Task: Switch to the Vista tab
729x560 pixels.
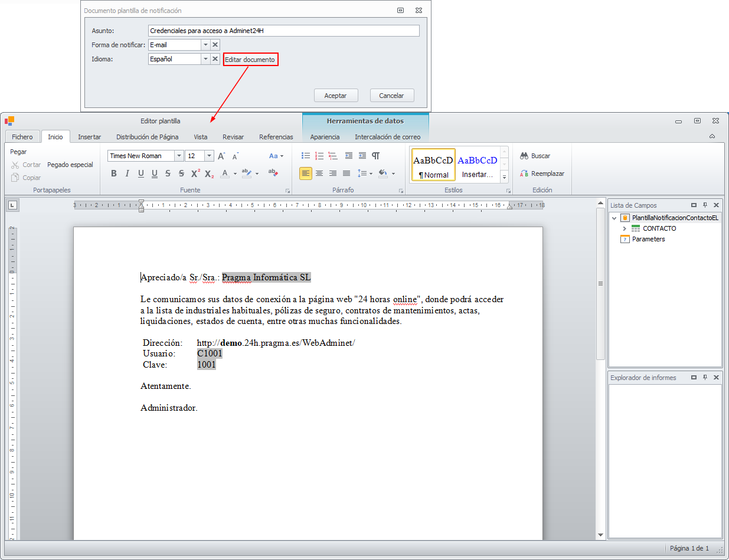Action: click(201, 137)
